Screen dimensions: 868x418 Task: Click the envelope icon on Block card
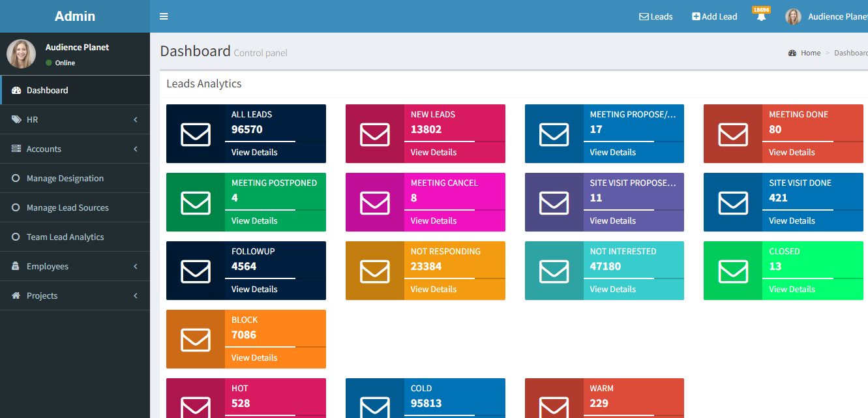196,340
